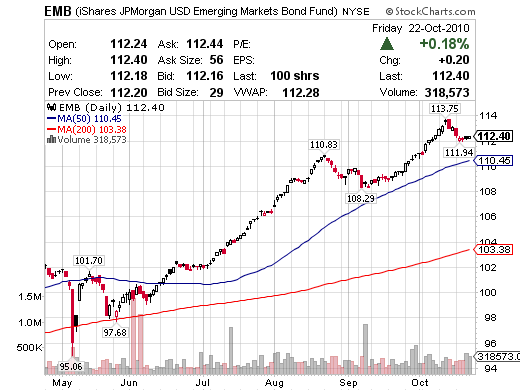Viewport: 520px width, 391px height.
Task: Click the Ask Size value 56
Action: coord(216,60)
